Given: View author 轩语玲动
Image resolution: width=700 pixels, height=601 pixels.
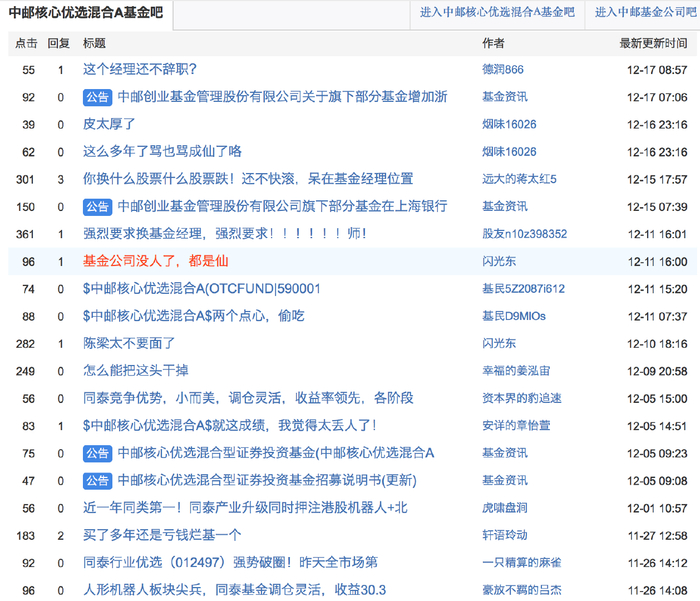Looking at the screenshot, I should 504,535.
